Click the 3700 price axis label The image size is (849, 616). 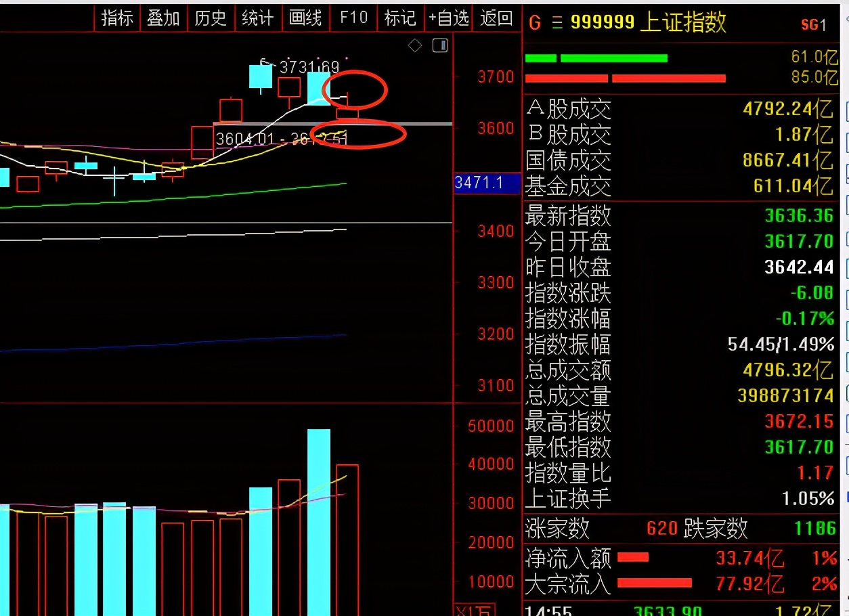pyautogui.click(x=496, y=77)
